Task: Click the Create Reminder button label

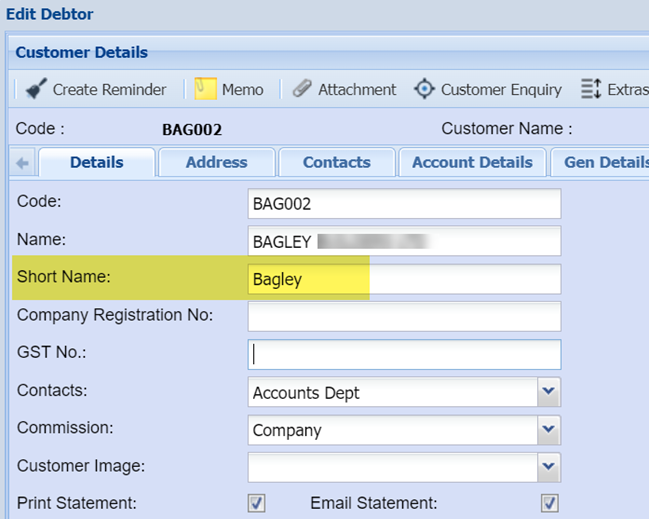Action: (109, 89)
